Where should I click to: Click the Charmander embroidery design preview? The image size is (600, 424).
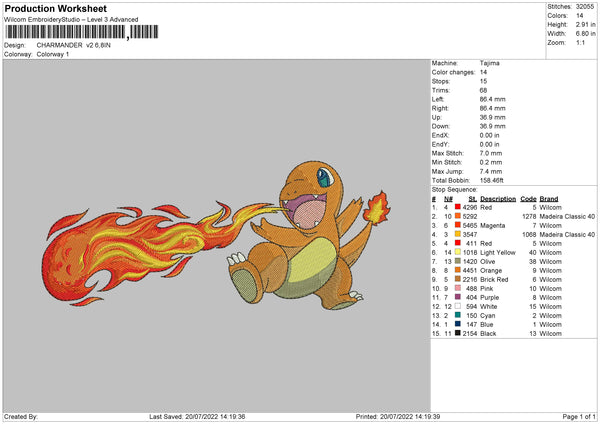216,235
